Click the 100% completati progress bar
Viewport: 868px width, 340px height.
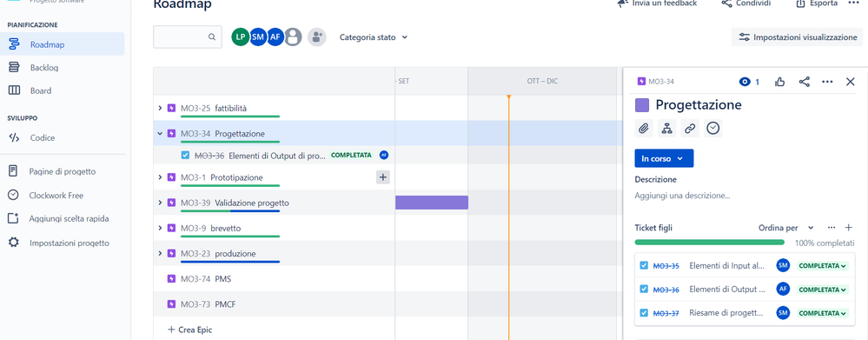pos(710,242)
